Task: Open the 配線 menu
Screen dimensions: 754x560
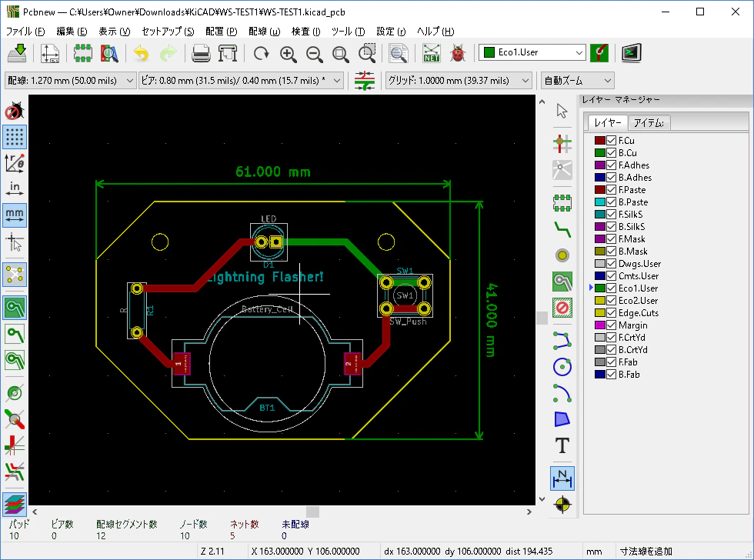Action: click(x=264, y=32)
